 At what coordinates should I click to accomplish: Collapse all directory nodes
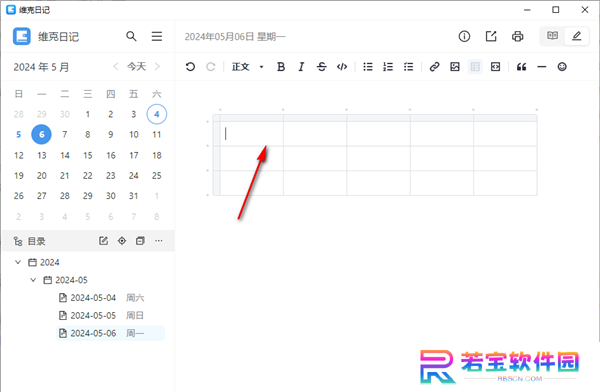click(x=140, y=241)
